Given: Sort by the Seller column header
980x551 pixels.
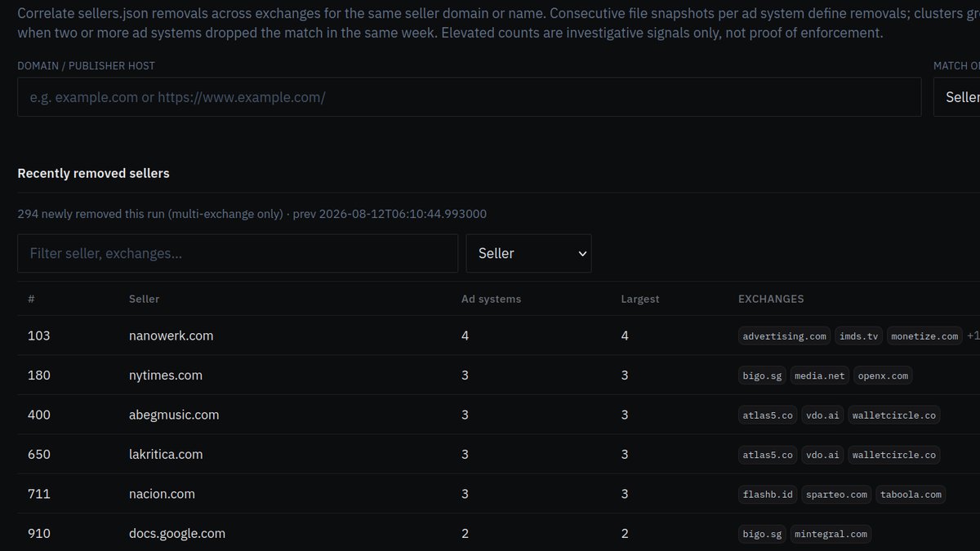Looking at the screenshot, I should [x=144, y=299].
